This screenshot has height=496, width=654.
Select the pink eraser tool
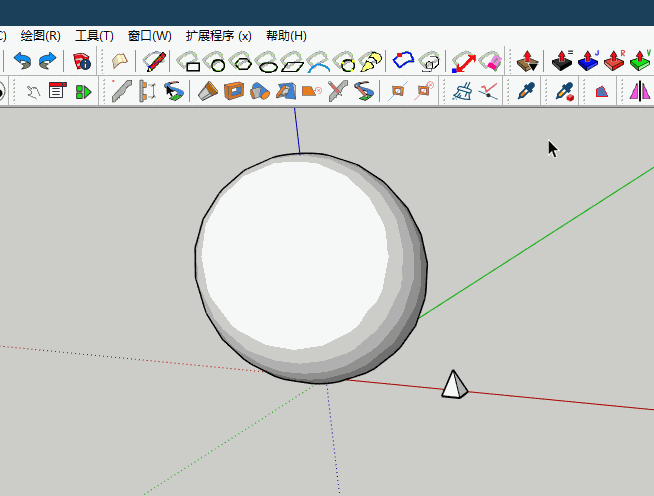490,62
